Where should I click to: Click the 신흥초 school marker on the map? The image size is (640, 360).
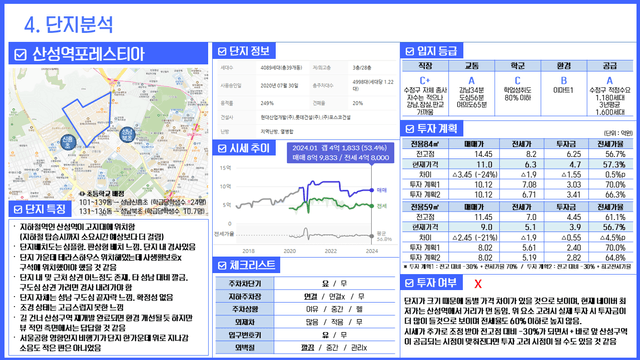pyautogui.click(x=68, y=142)
